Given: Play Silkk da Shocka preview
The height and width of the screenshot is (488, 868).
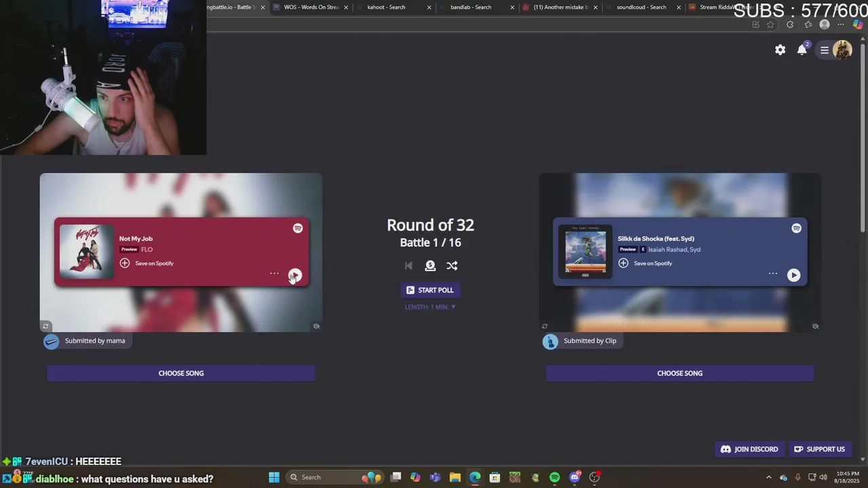Looking at the screenshot, I should coord(793,274).
